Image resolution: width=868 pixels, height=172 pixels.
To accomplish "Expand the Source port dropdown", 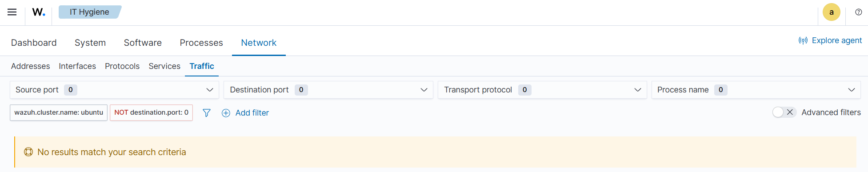I will (x=114, y=90).
